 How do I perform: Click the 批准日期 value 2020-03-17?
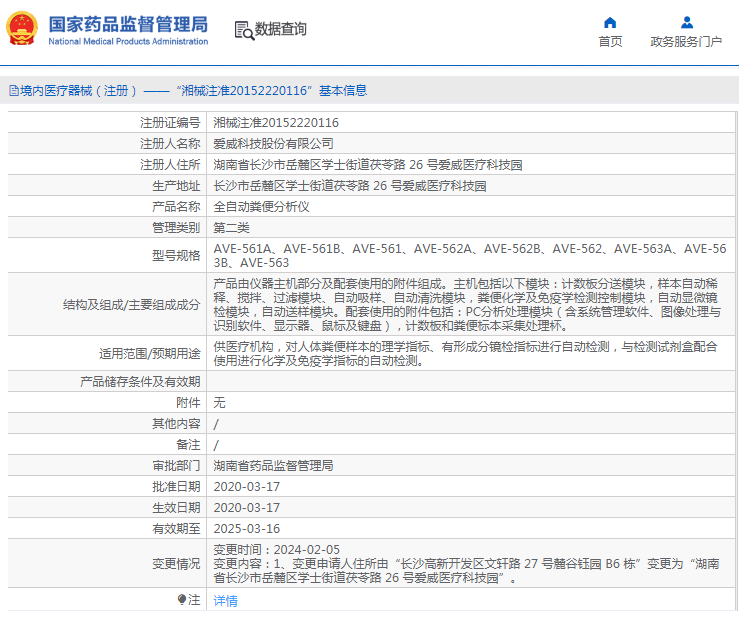246,486
